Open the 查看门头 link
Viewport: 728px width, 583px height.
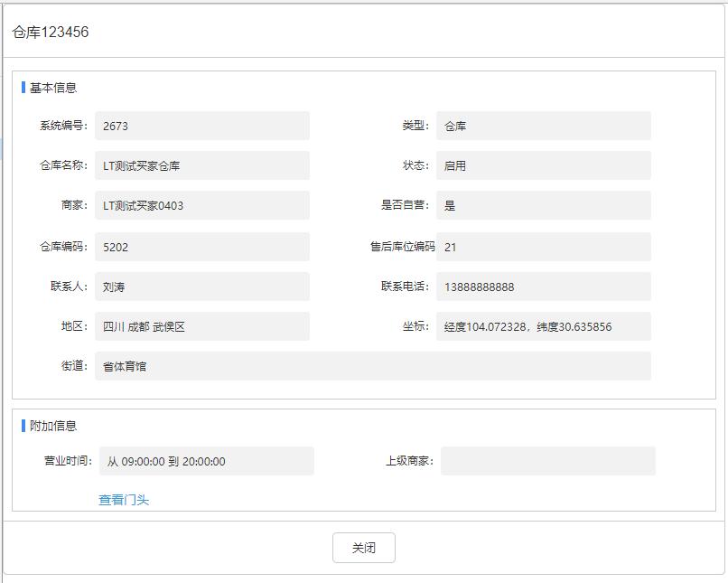tap(124, 500)
